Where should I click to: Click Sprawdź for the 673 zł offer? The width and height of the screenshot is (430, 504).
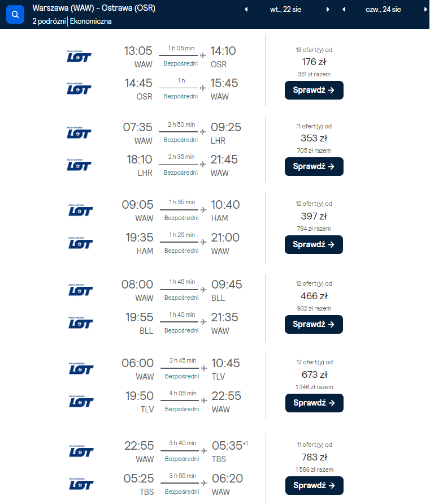(314, 403)
